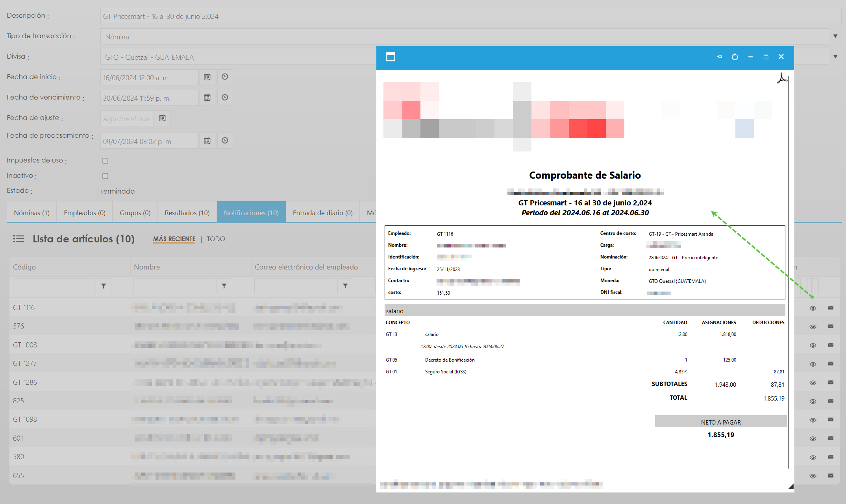
Task: Open the Grupos (0) tab
Action: point(135,212)
